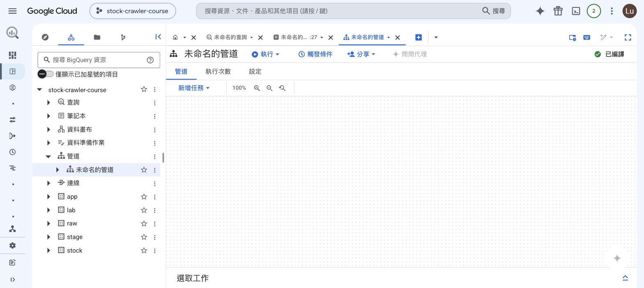Open the stock-crawler-course project selector
Image resolution: width=644 pixels, height=288 pixels.
[x=133, y=11]
